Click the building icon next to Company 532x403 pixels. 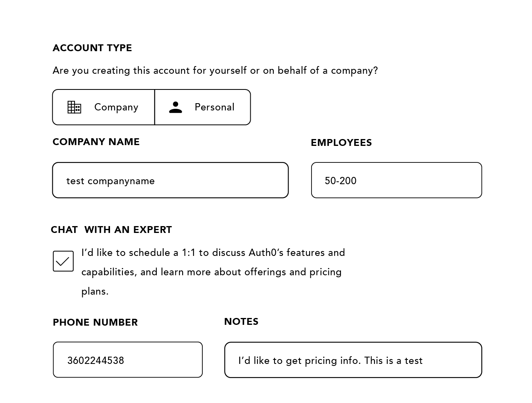(x=74, y=107)
